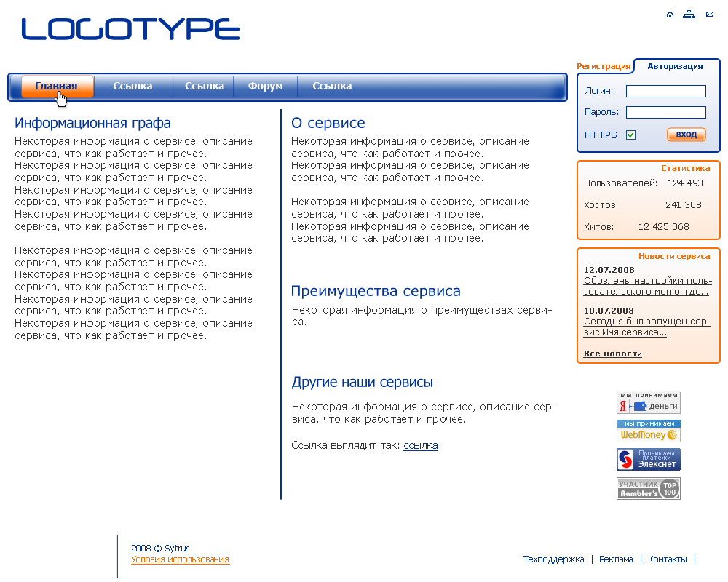728x582 pixels.
Task: Click the 'Хостов:' label
Action: click(x=601, y=205)
